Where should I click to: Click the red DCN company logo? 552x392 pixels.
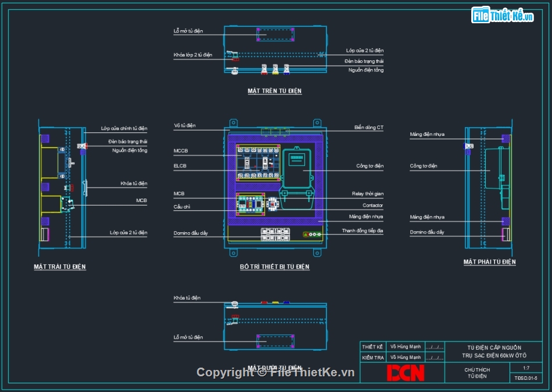[406, 372]
